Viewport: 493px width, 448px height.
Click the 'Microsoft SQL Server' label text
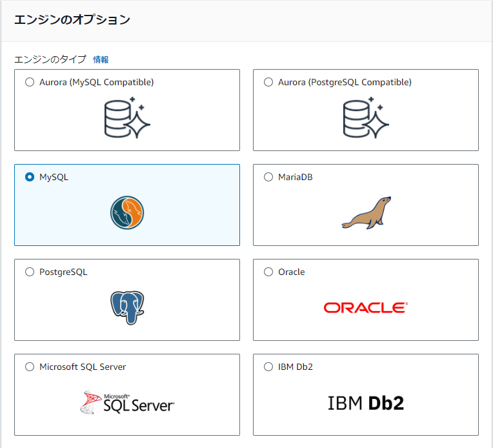[x=83, y=367]
